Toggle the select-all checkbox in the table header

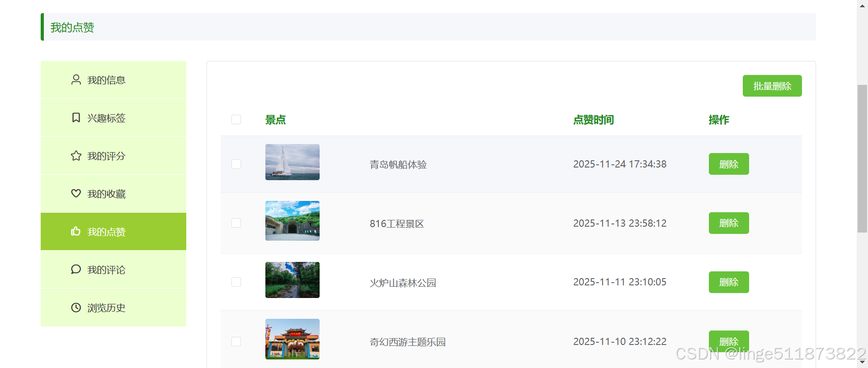(236, 119)
